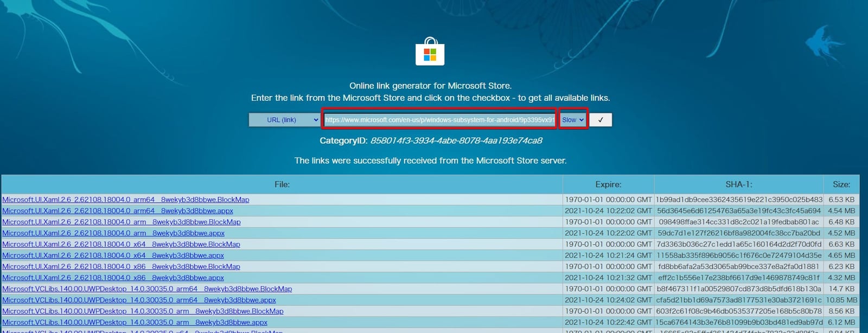Click the File column header

point(282,184)
